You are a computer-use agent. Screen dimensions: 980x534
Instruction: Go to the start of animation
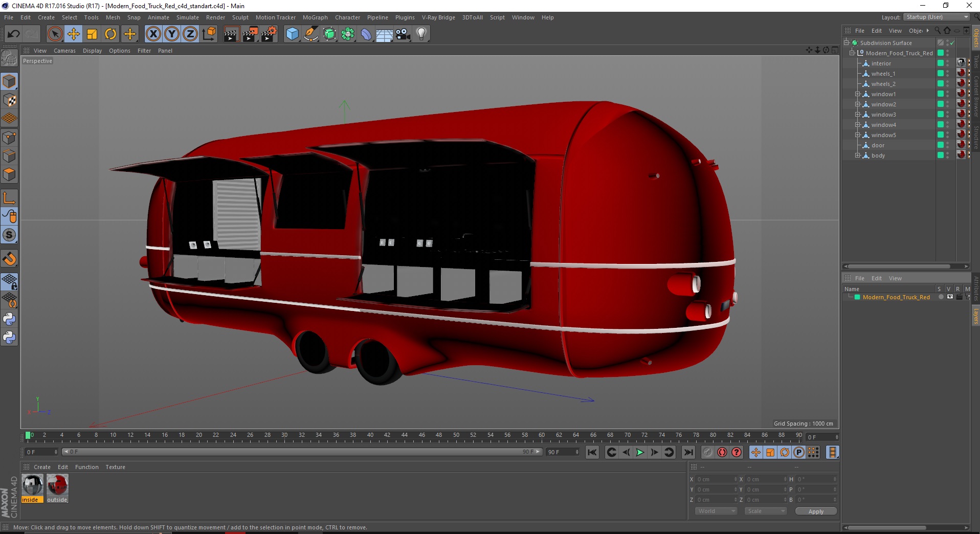[592, 452]
